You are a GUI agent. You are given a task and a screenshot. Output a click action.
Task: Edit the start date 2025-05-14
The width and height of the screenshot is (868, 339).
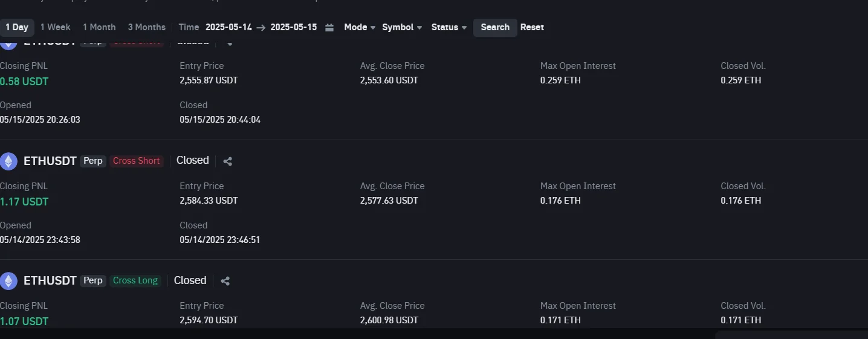click(228, 27)
